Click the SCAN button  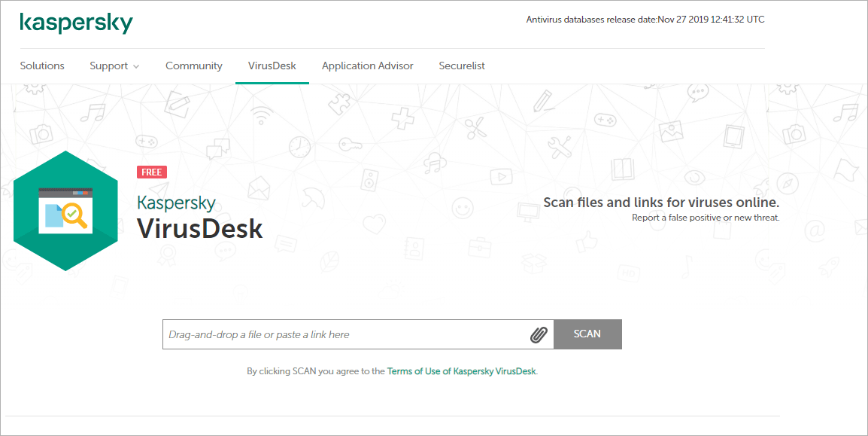[587, 334]
